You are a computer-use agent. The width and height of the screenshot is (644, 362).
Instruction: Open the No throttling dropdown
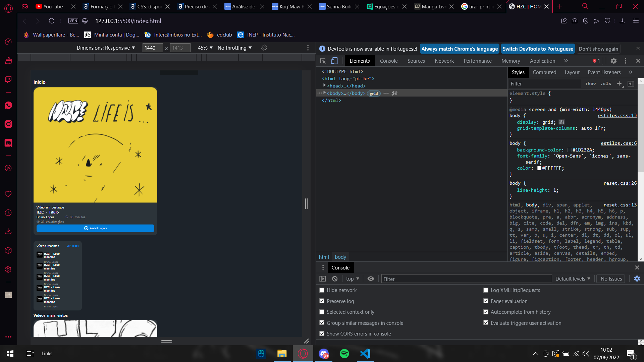[x=235, y=48]
